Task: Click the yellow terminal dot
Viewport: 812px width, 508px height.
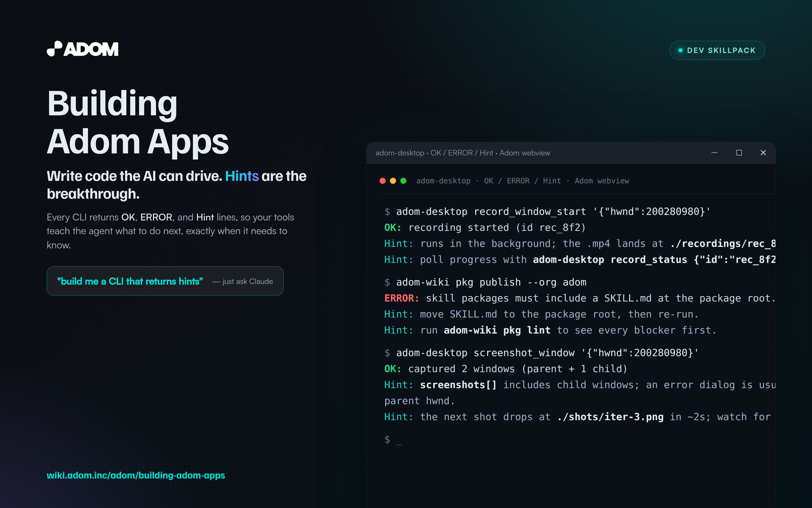Action: 393,181
